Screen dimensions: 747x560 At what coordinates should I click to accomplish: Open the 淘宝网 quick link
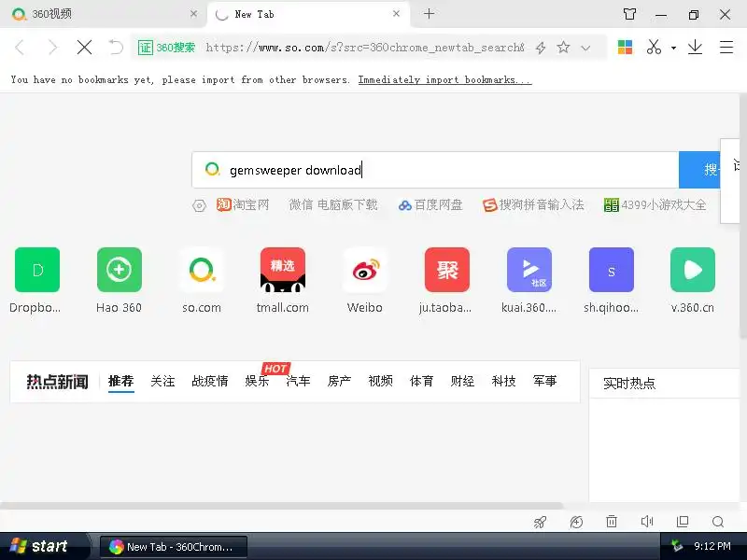click(x=243, y=204)
